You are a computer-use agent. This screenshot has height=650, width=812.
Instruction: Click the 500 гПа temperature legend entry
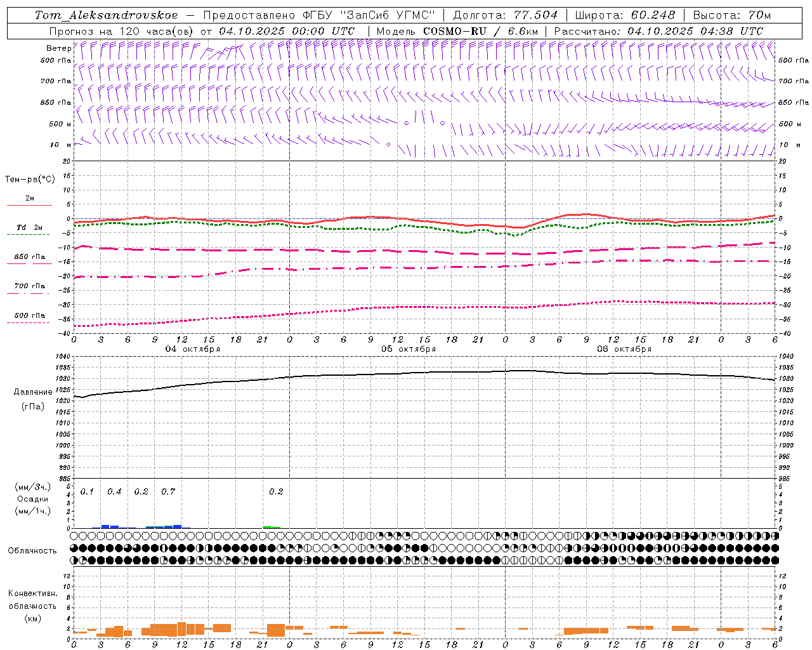pyautogui.click(x=29, y=315)
